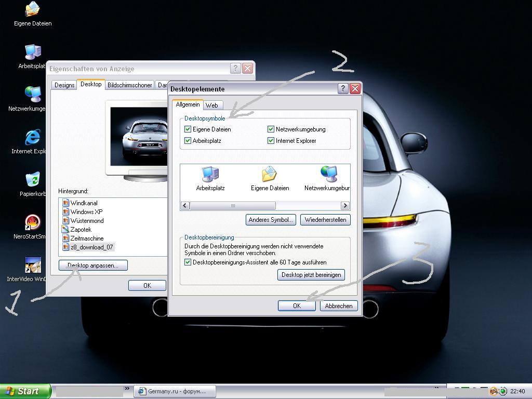The width and height of the screenshot is (532, 399).
Task: Toggle the Eigene Dateien checkbox
Action: click(188, 129)
